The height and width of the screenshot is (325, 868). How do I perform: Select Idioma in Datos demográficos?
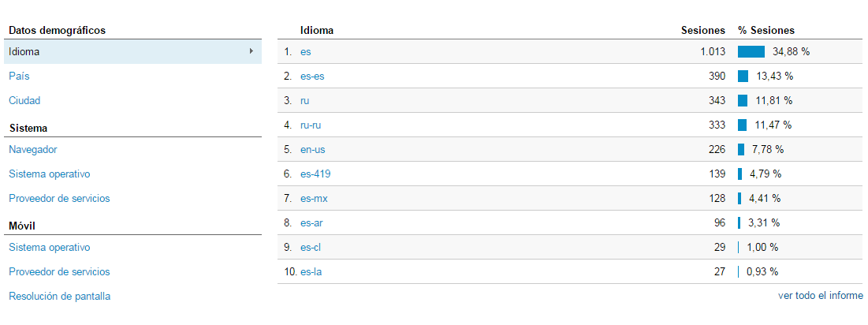pos(24,52)
